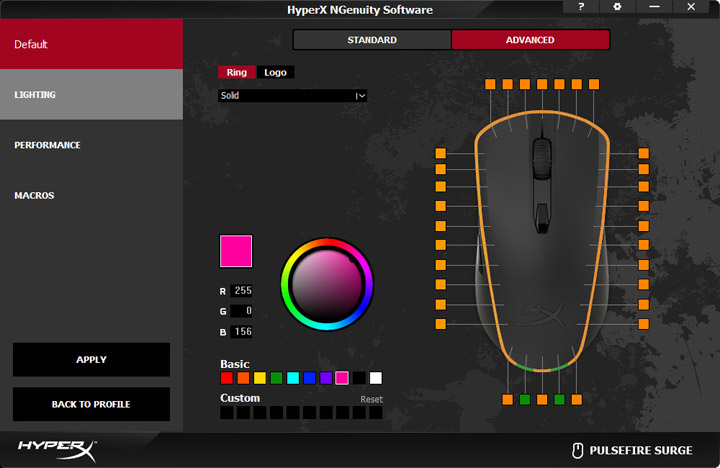Screen dimensions: 720x468
Task: Close the NGenuity Software window
Action: coord(691,7)
